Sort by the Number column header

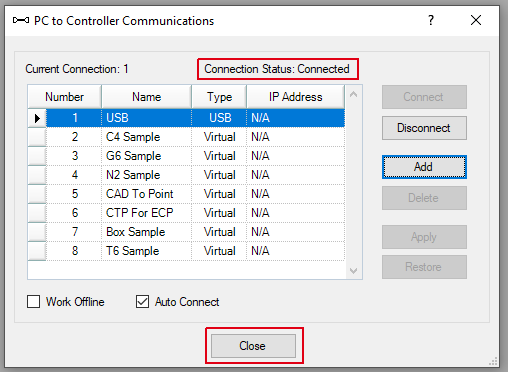tap(64, 97)
